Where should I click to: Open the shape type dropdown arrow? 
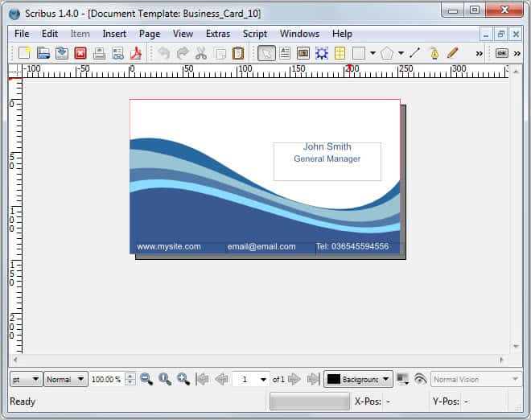pos(373,53)
